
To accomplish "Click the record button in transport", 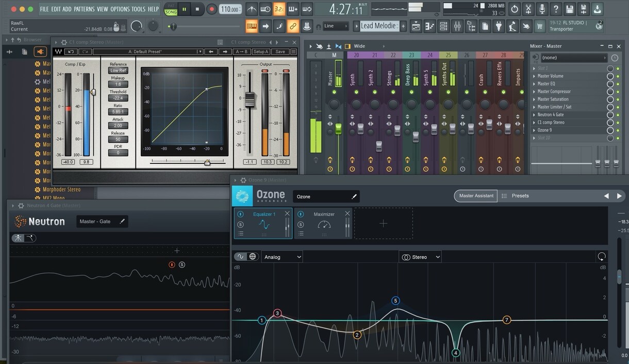I will click(212, 9).
